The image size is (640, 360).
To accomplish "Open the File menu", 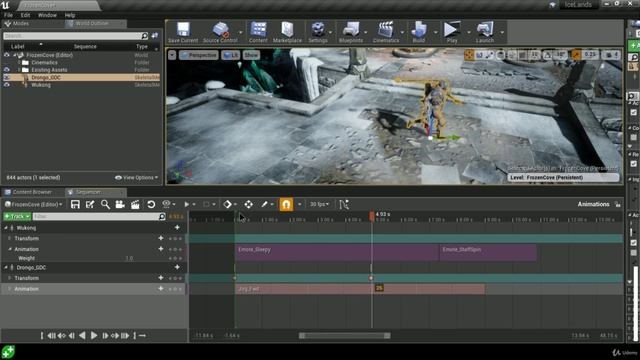I will 8,15.
